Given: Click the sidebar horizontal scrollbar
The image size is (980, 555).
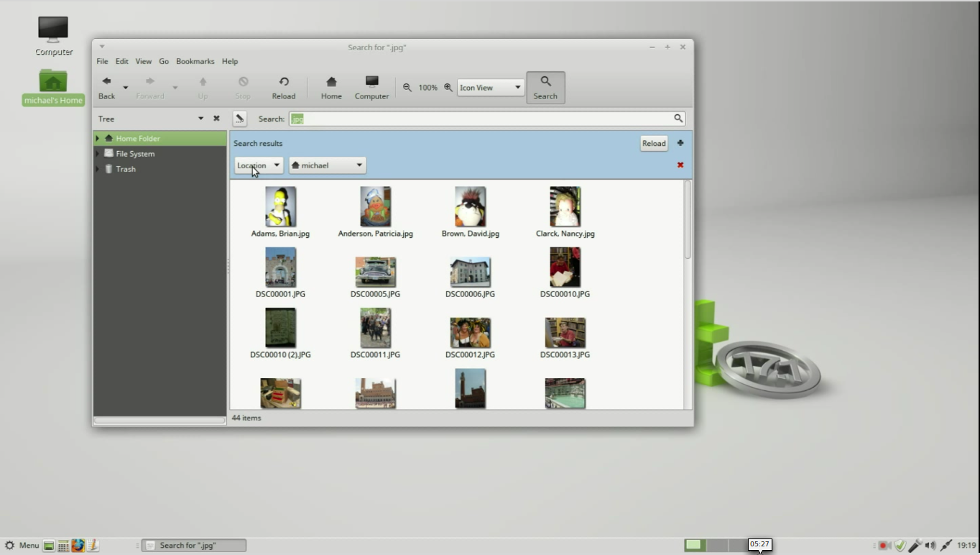Looking at the screenshot, I should [x=160, y=421].
